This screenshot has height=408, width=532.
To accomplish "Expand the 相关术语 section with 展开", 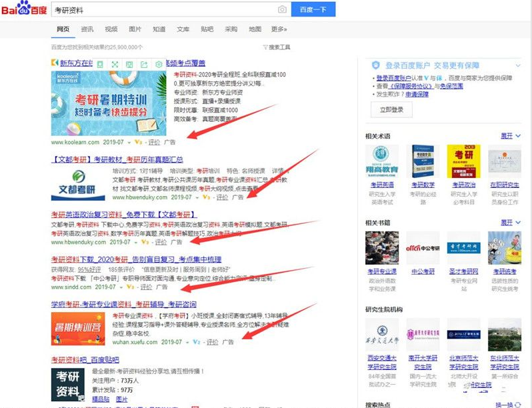I will coord(509,136).
